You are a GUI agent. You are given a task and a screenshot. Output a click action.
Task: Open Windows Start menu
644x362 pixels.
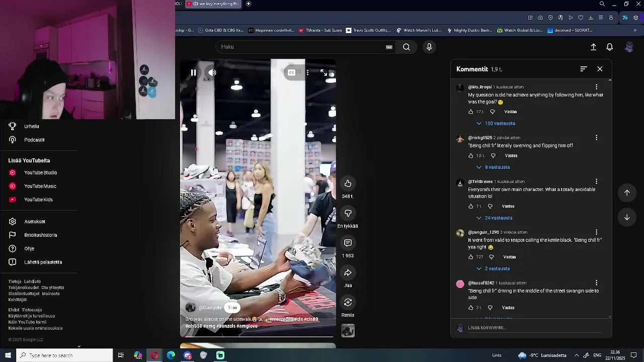pos(8,355)
